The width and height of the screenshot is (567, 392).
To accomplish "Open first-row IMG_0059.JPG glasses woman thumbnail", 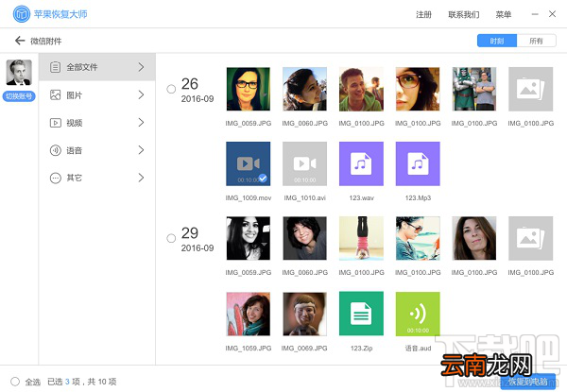I will pyautogui.click(x=248, y=89).
